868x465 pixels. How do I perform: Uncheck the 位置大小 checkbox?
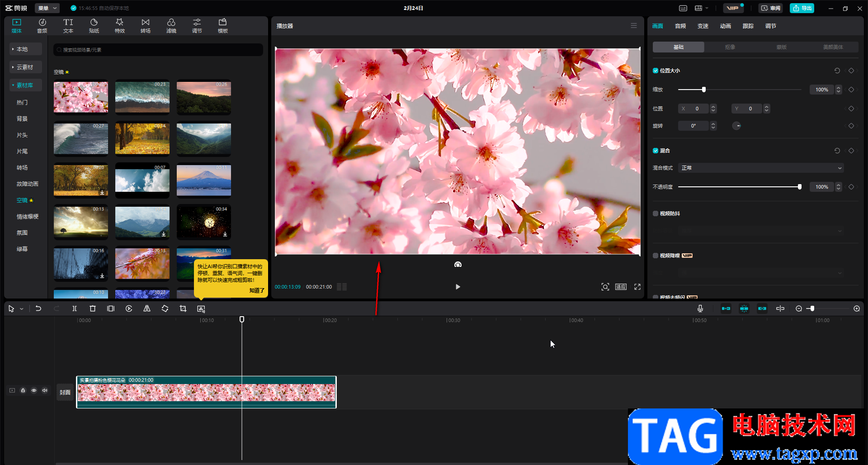pos(656,71)
